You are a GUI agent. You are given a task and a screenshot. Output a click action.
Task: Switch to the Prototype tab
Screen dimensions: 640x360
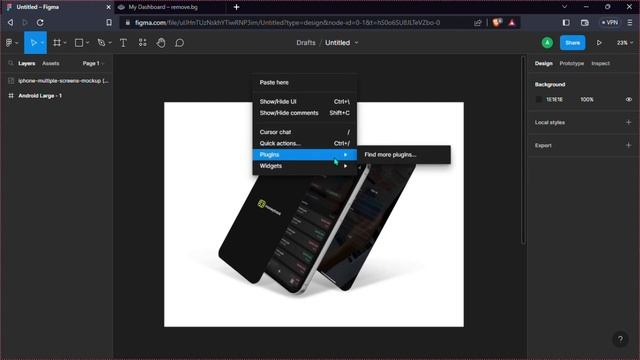[x=571, y=63]
